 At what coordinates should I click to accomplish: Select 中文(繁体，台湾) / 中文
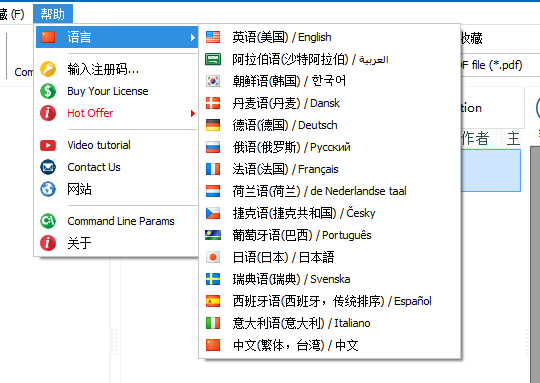click(330, 345)
